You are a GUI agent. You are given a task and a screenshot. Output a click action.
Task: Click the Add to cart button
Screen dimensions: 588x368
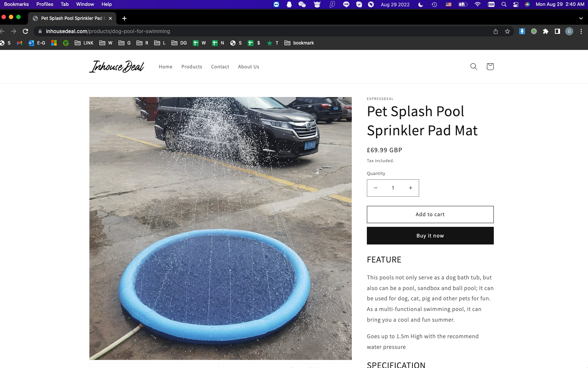click(x=430, y=214)
